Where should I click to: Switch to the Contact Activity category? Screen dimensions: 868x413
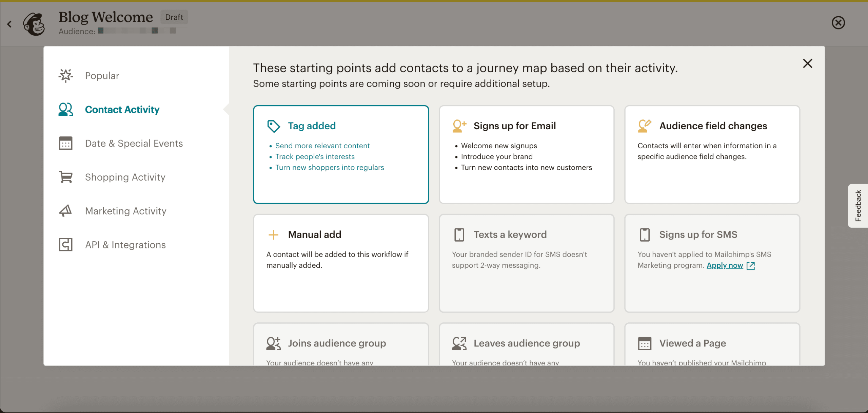(122, 109)
